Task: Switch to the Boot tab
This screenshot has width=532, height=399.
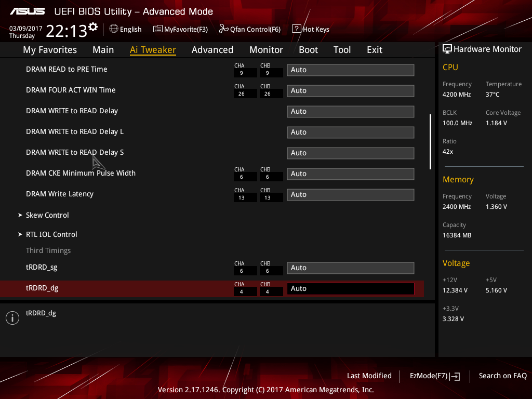Action: [x=308, y=50]
